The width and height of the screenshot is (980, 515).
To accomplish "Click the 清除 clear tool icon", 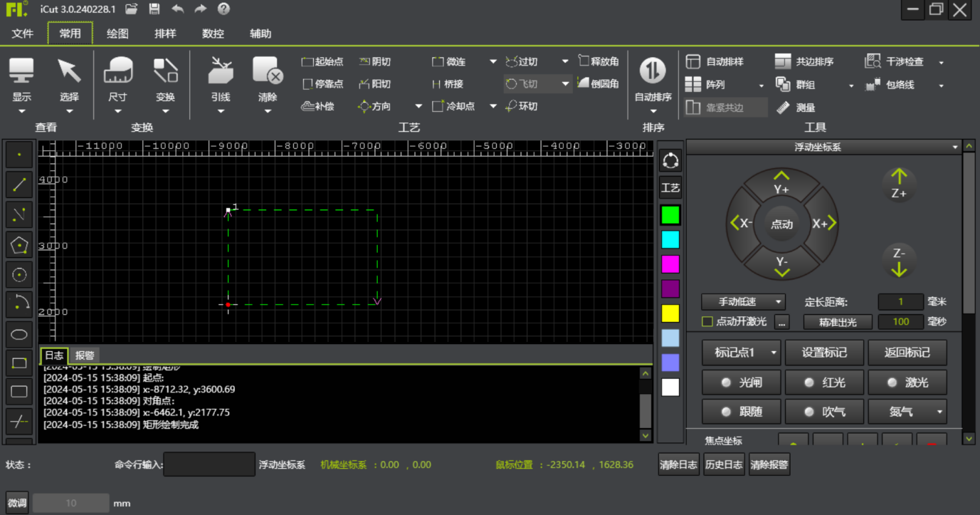I will 268,71.
